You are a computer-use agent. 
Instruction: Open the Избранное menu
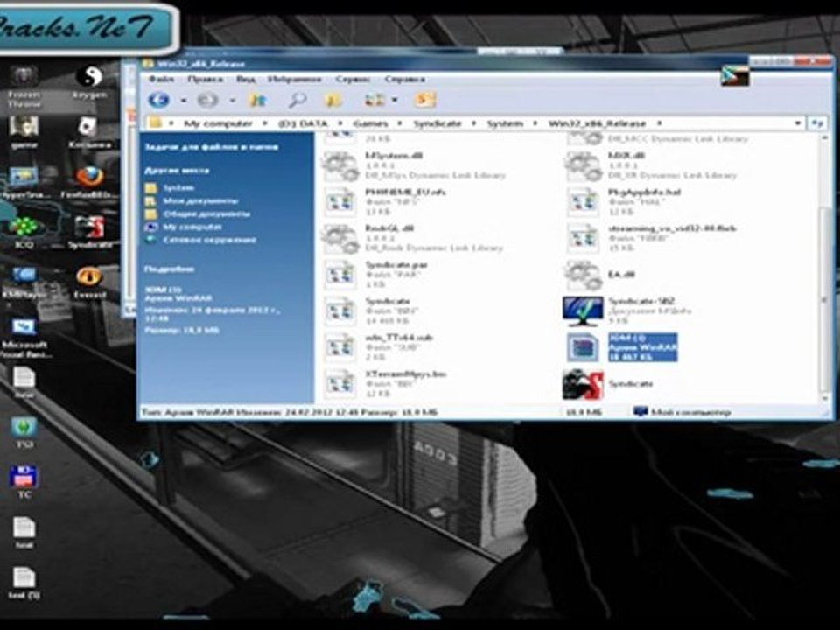coord(295,80)
